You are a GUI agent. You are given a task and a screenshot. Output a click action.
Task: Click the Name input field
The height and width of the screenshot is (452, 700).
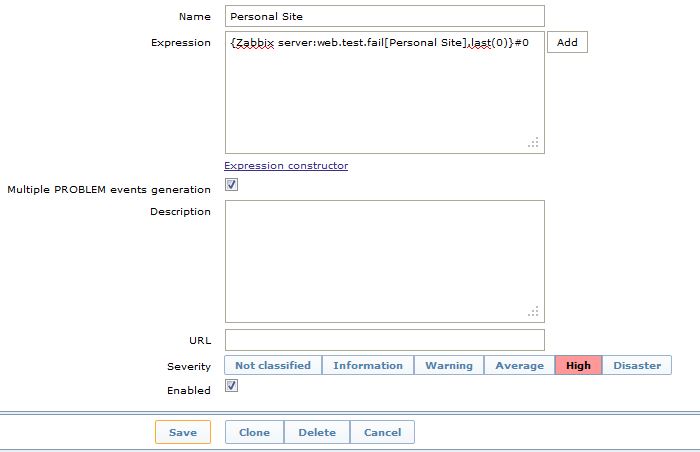point(384,16)
